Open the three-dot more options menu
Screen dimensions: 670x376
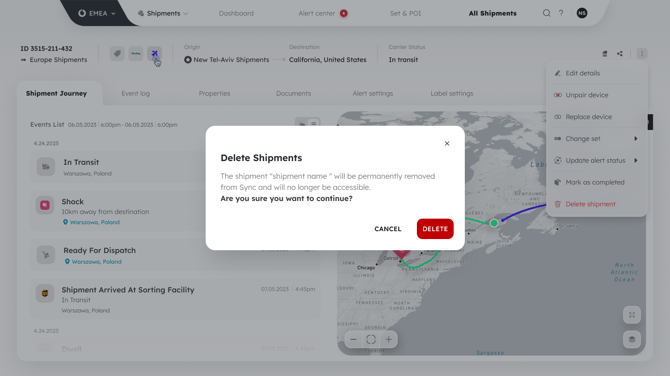(642, 54)
